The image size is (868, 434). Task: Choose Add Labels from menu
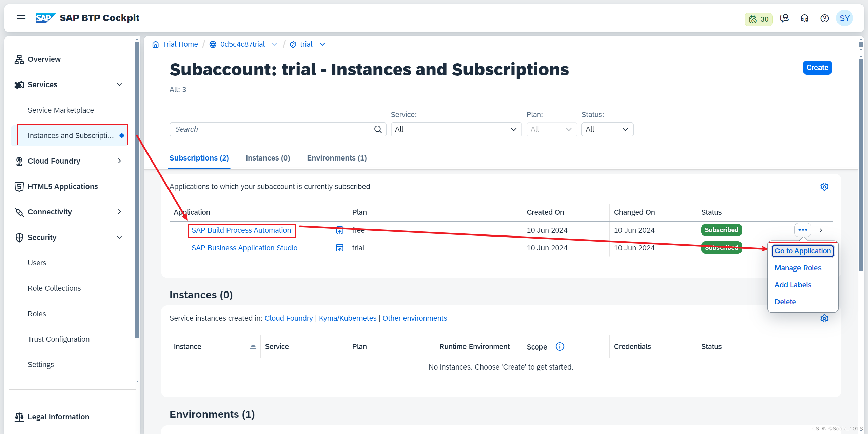pyautogui.click(x=793, y=285)
